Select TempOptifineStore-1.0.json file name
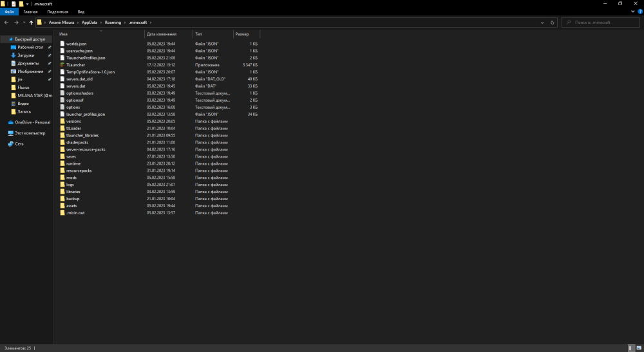Viewport: 644px width, 352px height. [90, 72]
